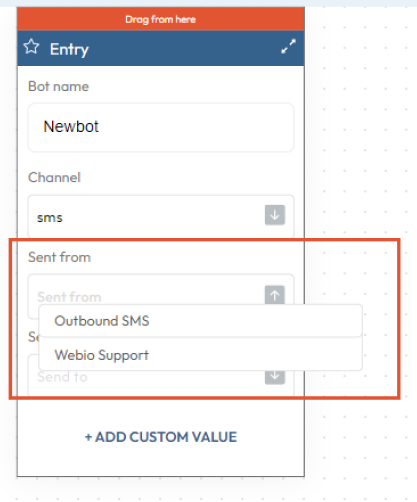Click the + ADD CUSTOM VALUE button
Screen dimensions: 417x502
click(161, 437)
